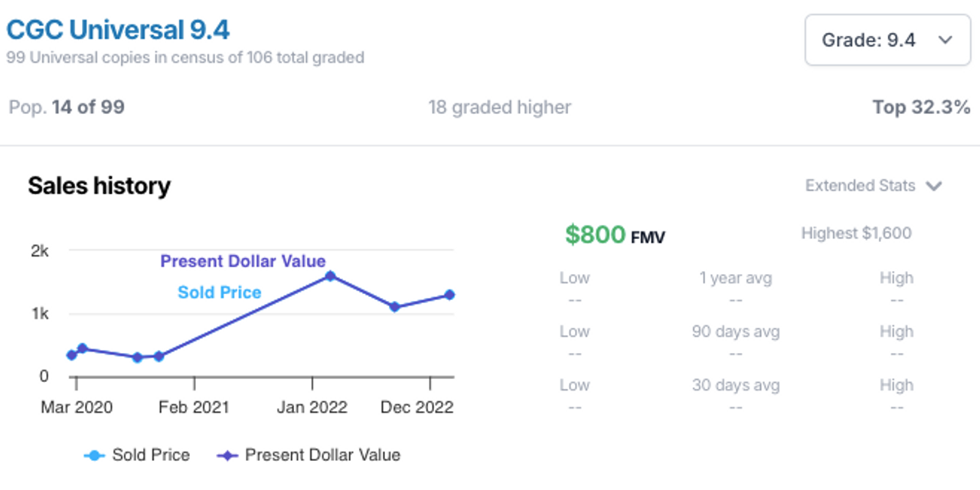Click the chevron in the Grade selector
The image size is (980, 490).
pyautogui.click(x=945, y=40)
